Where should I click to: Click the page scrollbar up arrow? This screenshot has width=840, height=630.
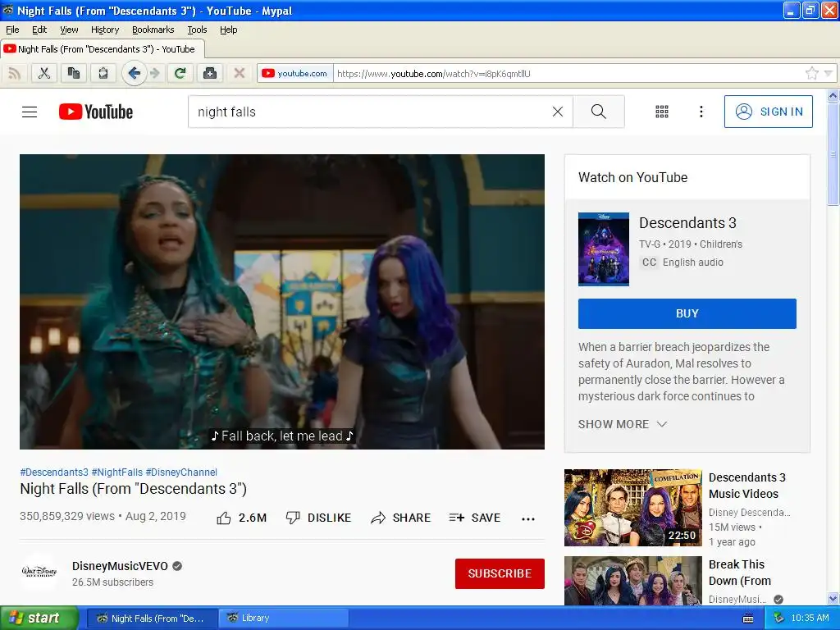click(x=833, y=96)
